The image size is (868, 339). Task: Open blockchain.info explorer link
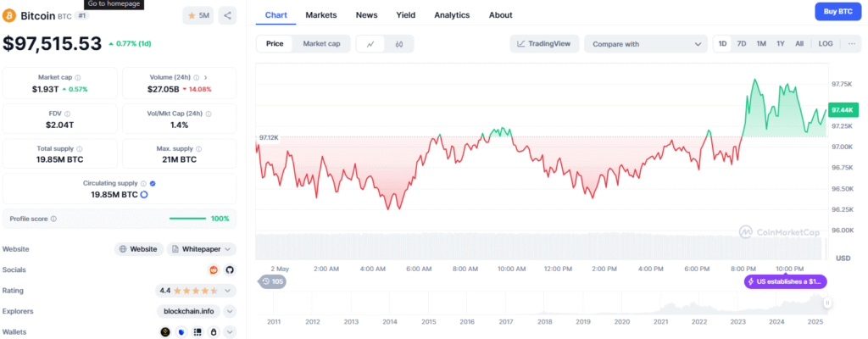coord(189,311)
